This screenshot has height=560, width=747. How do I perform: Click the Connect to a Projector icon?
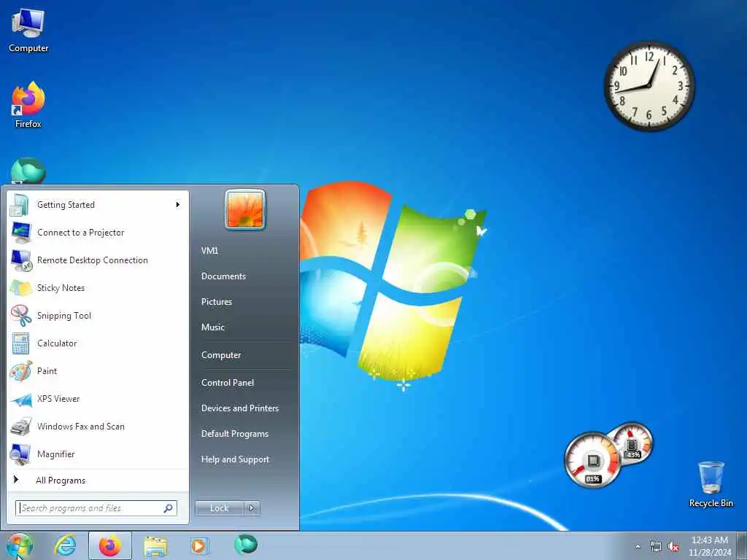(21, 233)
